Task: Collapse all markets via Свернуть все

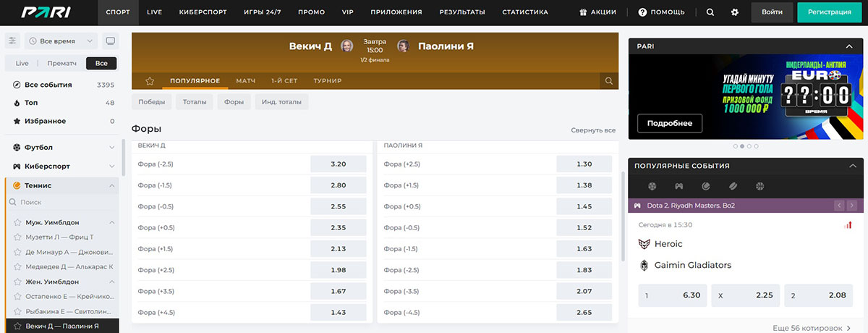Action: [593, 130]
